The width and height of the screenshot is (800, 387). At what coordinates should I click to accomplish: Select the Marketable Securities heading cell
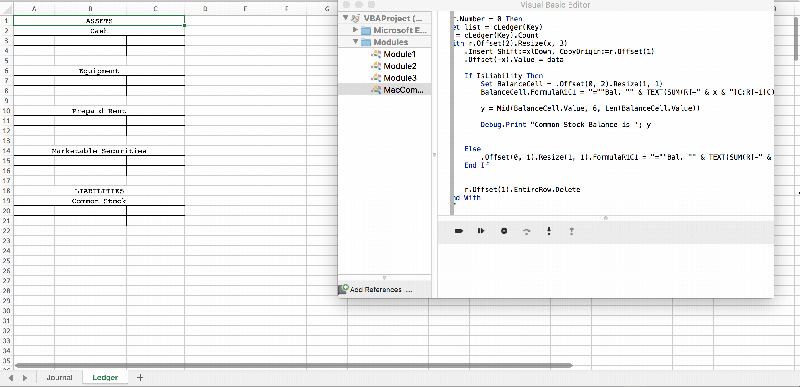pyautogui.click(x=99, y=151)
